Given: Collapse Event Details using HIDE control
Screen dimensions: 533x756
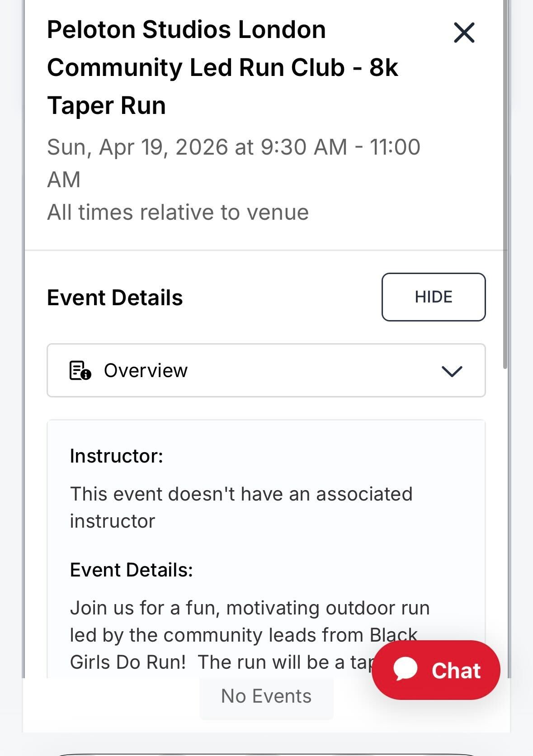Looking at the screenshot, I should 433,297.
